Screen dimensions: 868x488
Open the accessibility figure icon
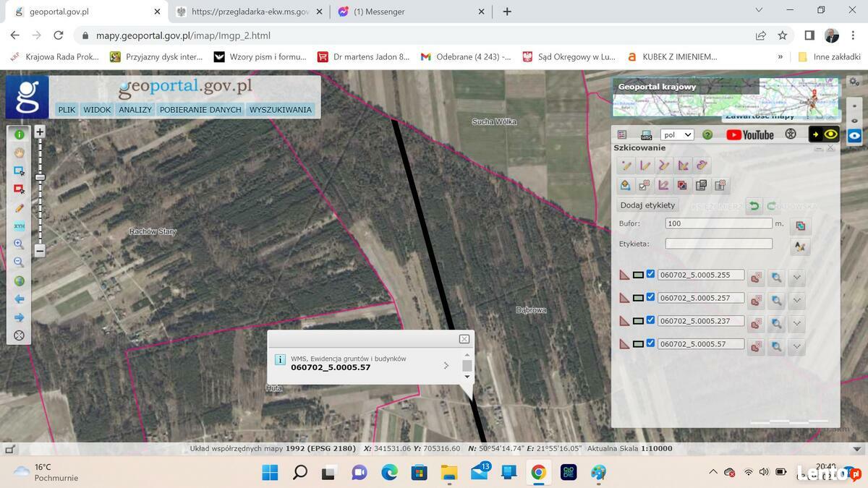pos(791,134)
